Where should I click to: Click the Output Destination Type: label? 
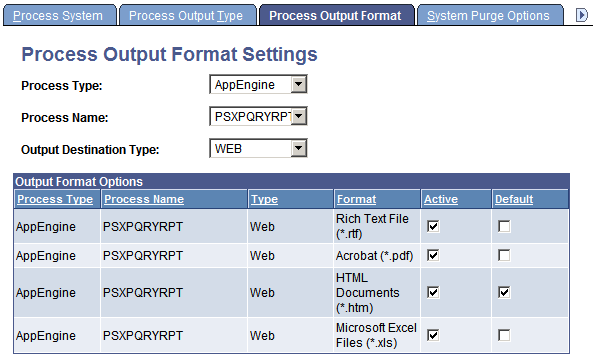pos(90,150)
